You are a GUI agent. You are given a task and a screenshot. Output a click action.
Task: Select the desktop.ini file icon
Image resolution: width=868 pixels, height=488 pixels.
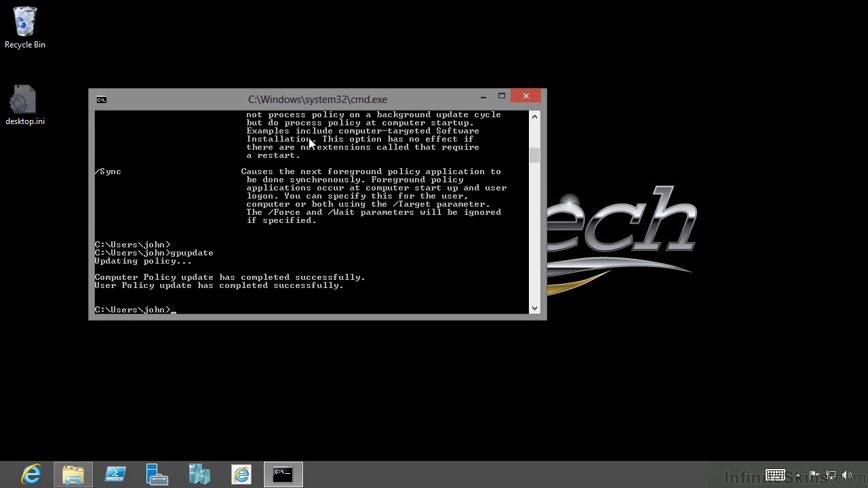[x=25, y=105]
